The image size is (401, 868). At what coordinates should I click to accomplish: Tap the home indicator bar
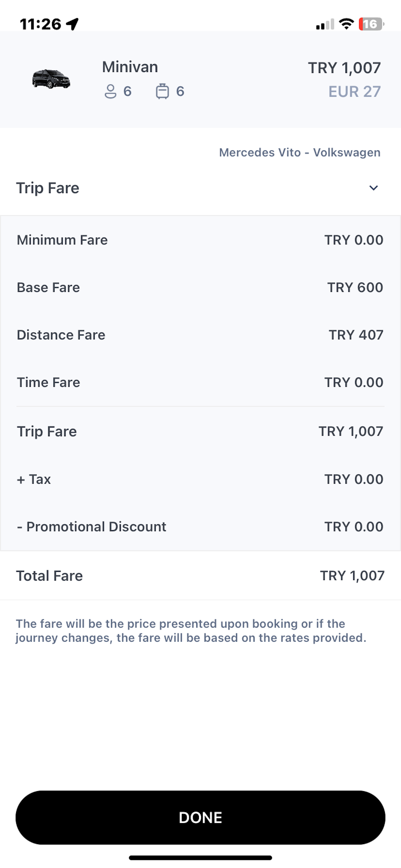(x=200, y=858)
